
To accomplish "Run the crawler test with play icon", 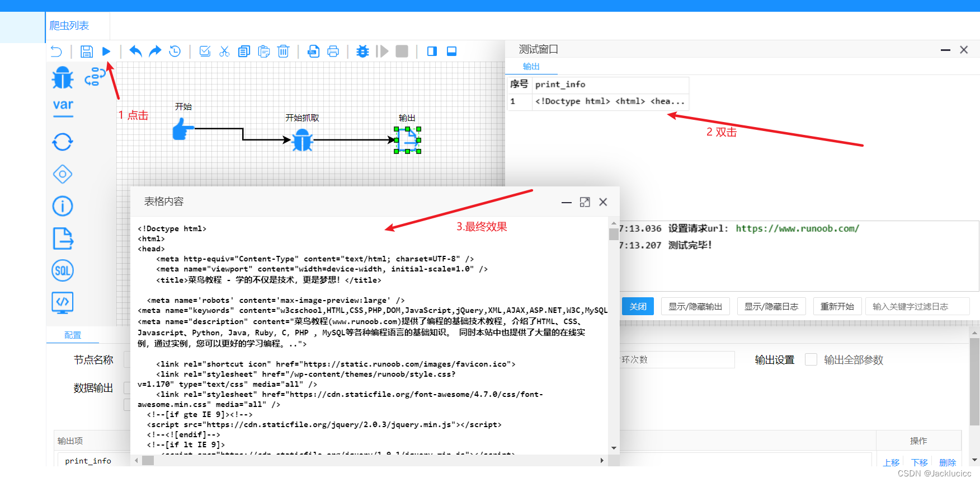I will 106,52.
